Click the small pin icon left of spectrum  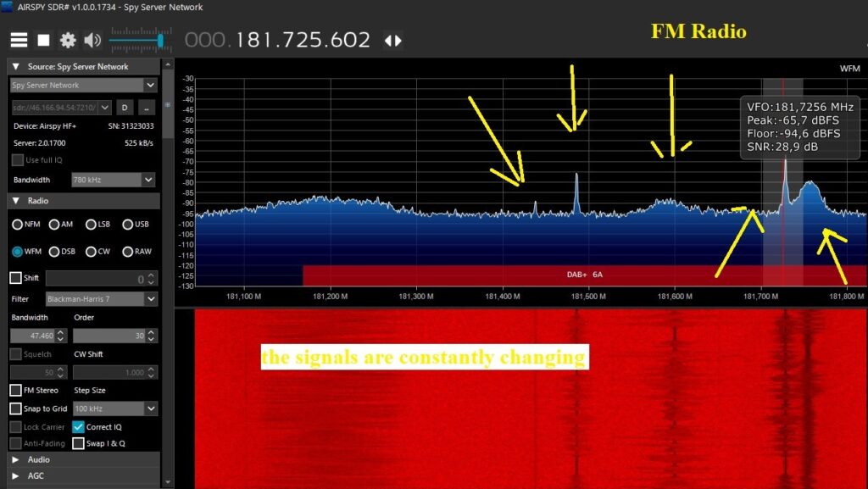tap(167, 104)
